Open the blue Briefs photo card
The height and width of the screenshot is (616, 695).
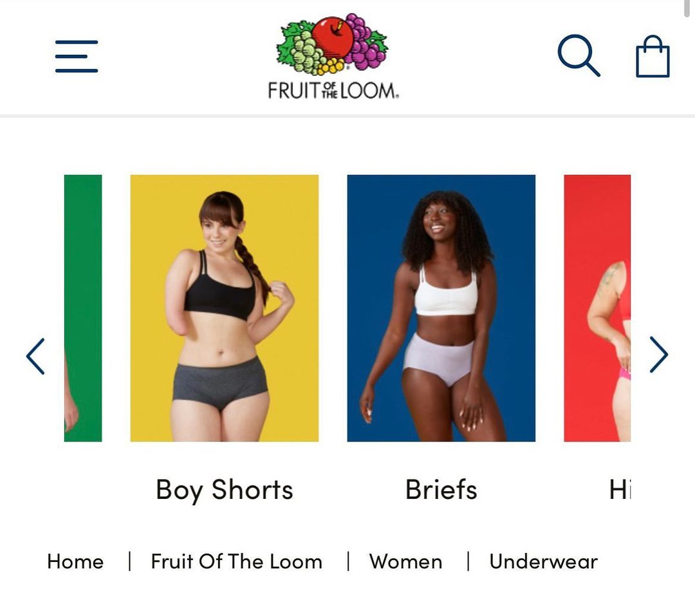(x=441, y=308)
